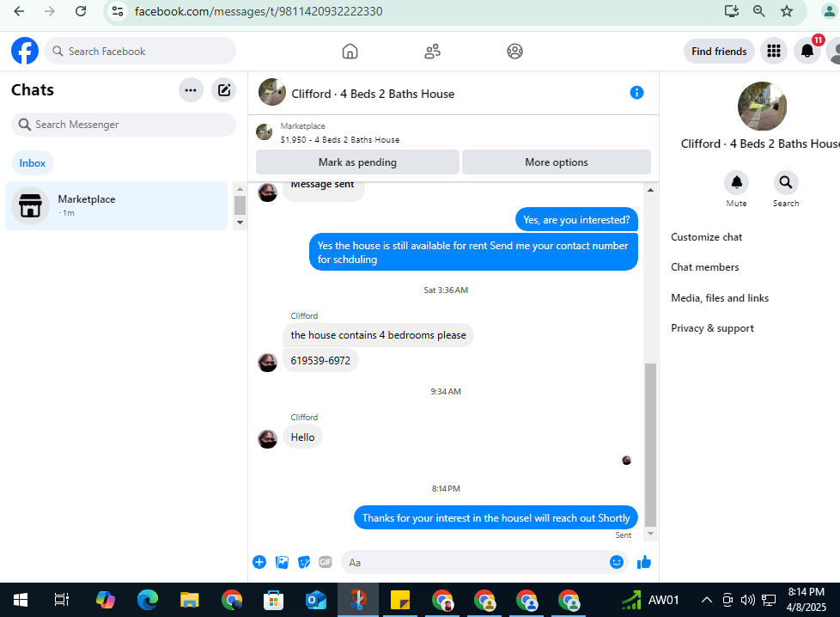This screenshot has width=840, height=617.
Task: Click More options button
Action: [x=556, y=162]
